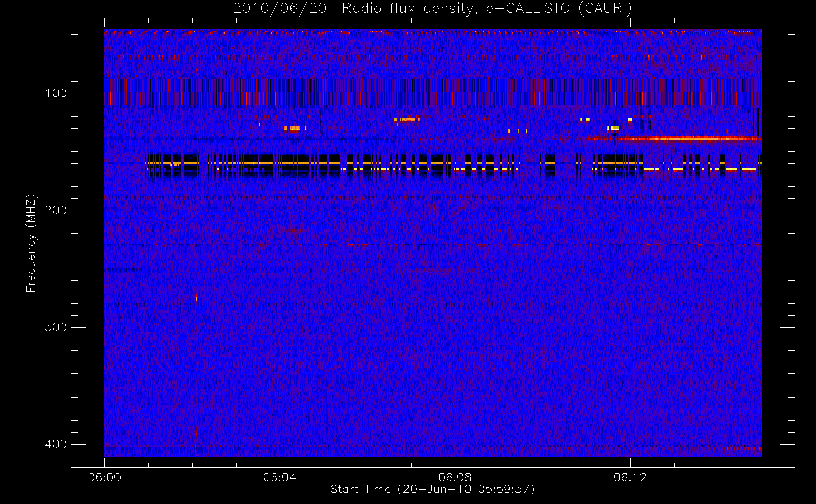This screenshot has width=816, height=504.
Task: Click the 100 frequency tick label
Action: 55,93
